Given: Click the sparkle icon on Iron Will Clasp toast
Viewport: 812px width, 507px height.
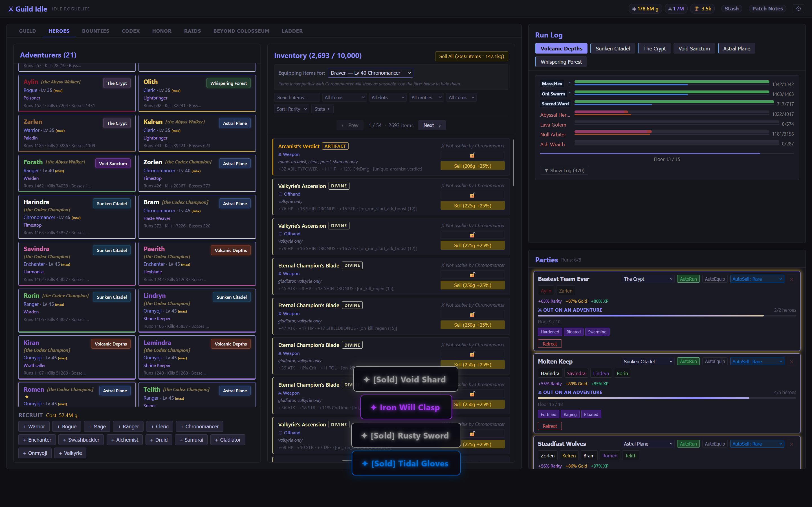Looking at the screenshot, I should pyautogui.click(x=373, y=408).
